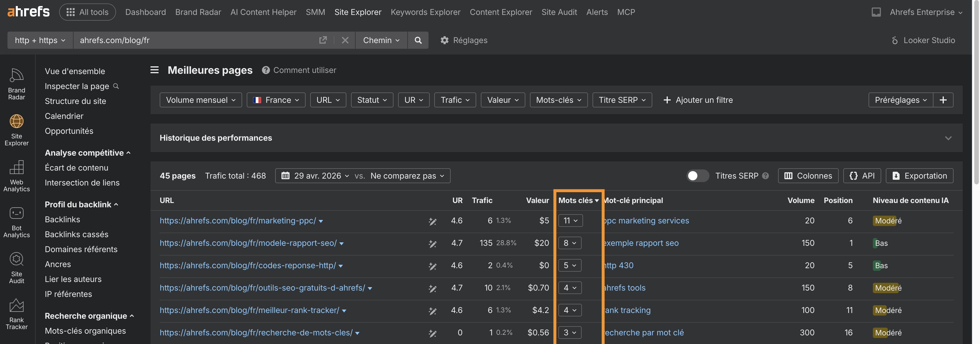Open the Comment utiliser help icon
The image size is (980, 344).
tap(266, 70)
